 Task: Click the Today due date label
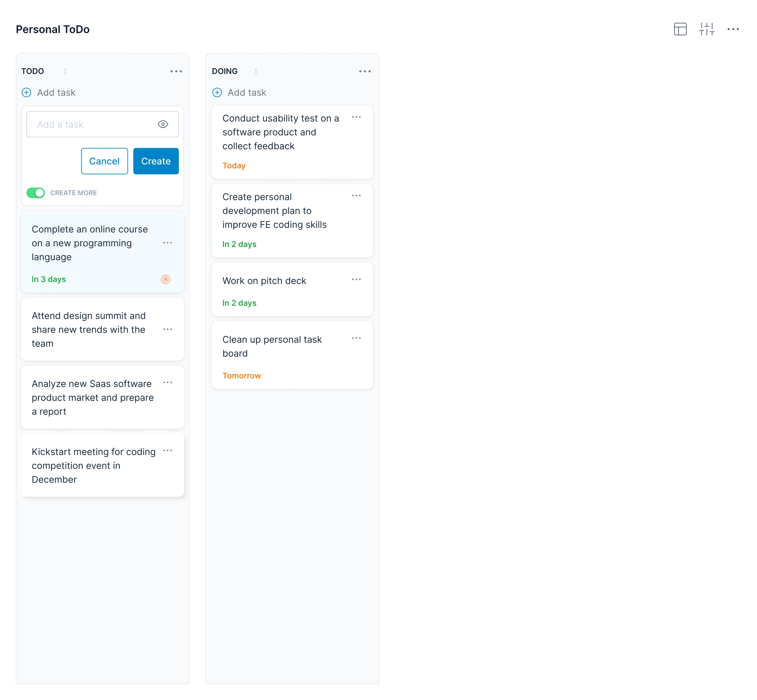(234, 165)
